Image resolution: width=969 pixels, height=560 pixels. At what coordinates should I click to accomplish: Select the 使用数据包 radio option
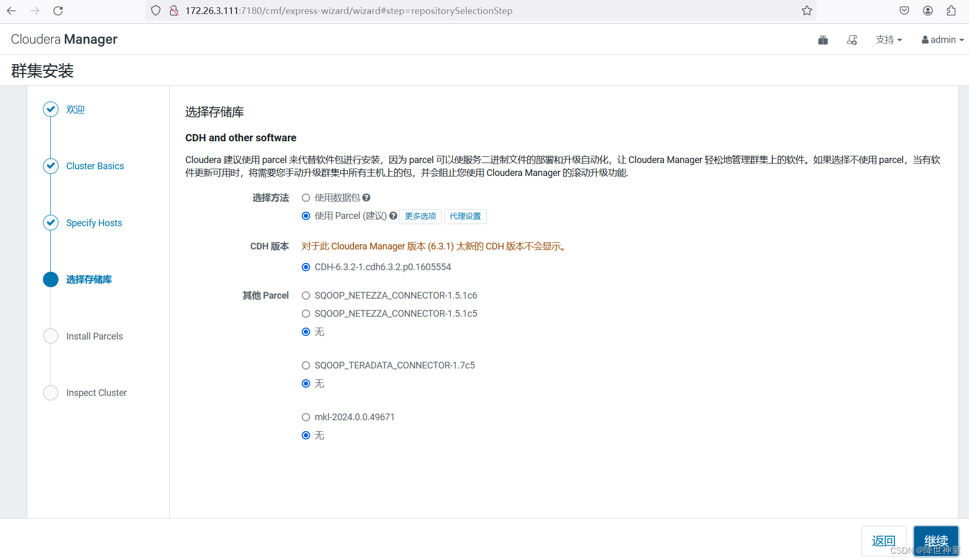click(305, 197)
